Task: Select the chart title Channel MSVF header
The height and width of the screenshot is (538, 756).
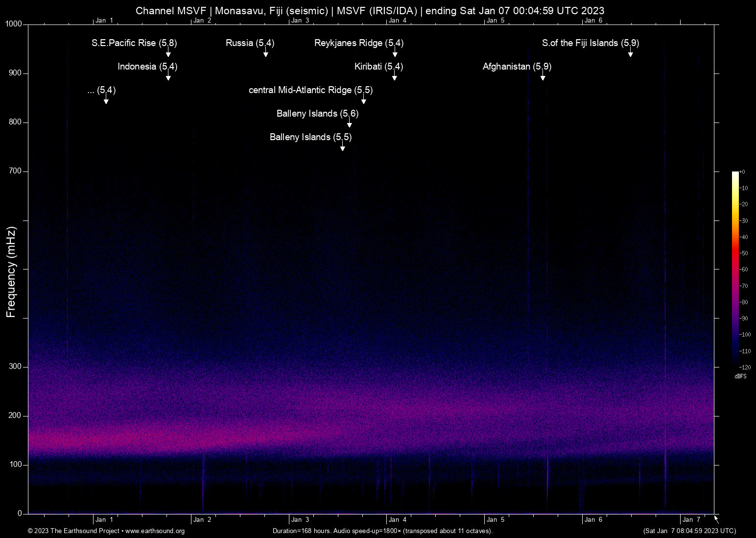Action: pos(370,10)
